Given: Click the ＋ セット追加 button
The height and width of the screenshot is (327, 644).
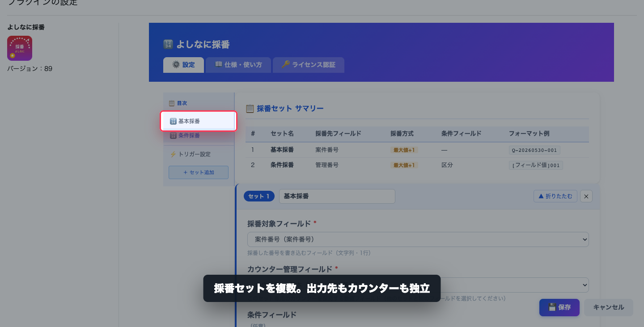Looking at the screenshot, I should (199, 172).
